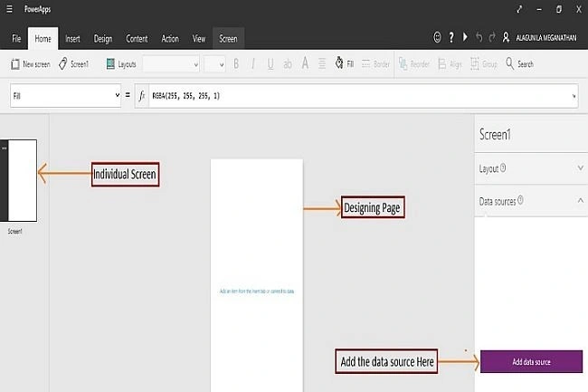Expand the formula bar chevron
The image size is (588, 392).
pos(574,96)
